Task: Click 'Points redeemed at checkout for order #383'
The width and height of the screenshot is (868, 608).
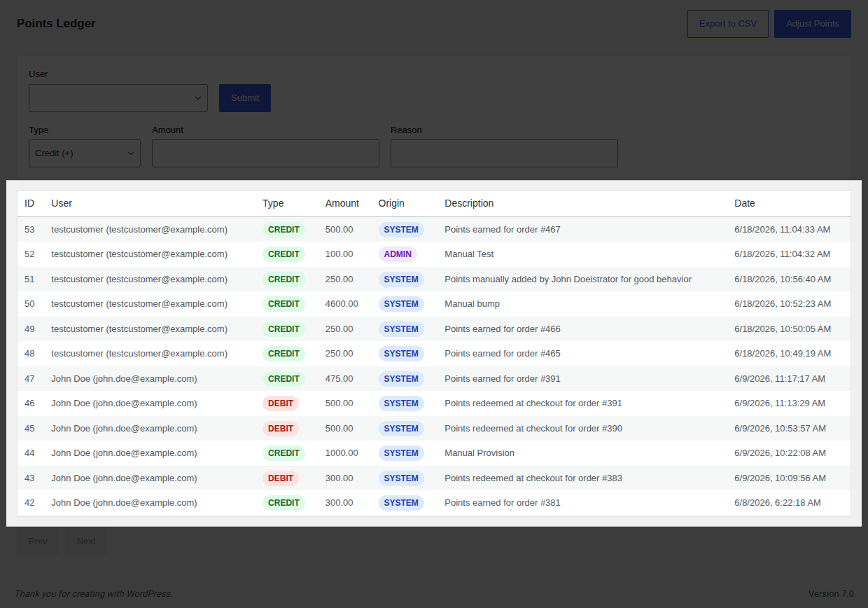Action: tap(533, 478)
